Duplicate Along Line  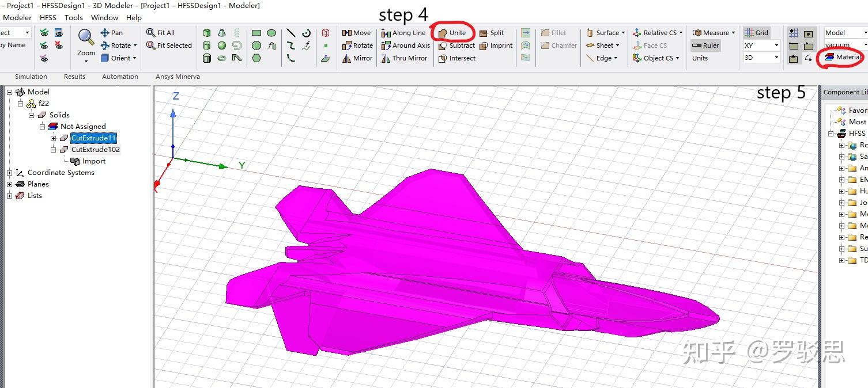point(403,33)
